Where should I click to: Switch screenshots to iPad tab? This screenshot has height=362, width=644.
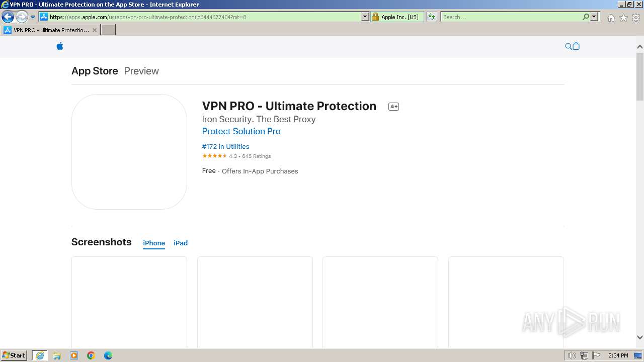coord(181,243)
